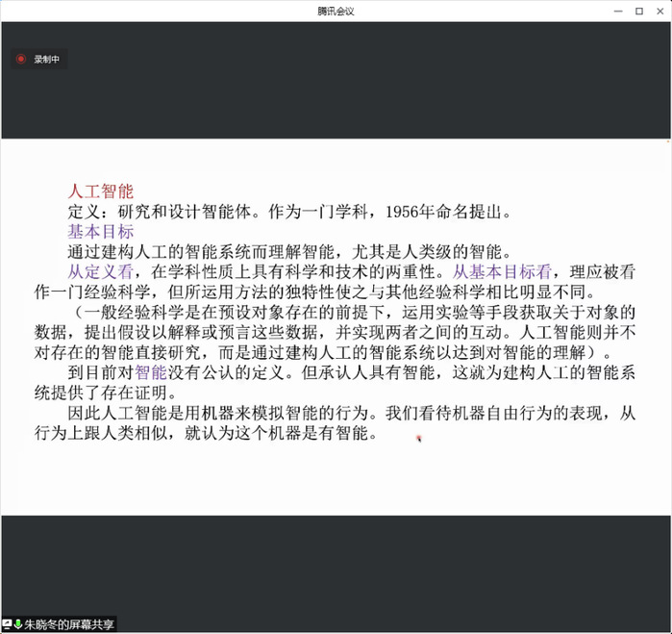Click the 腾讯会议 title in title bar

coord(336,11)
